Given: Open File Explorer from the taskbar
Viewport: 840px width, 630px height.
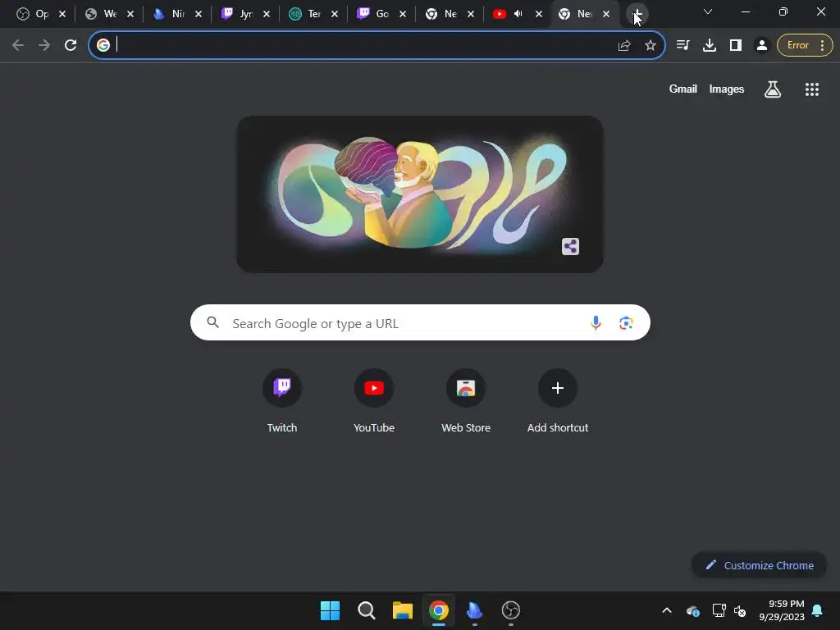Looking at the screenshot, I should click(x=402, y=610).
